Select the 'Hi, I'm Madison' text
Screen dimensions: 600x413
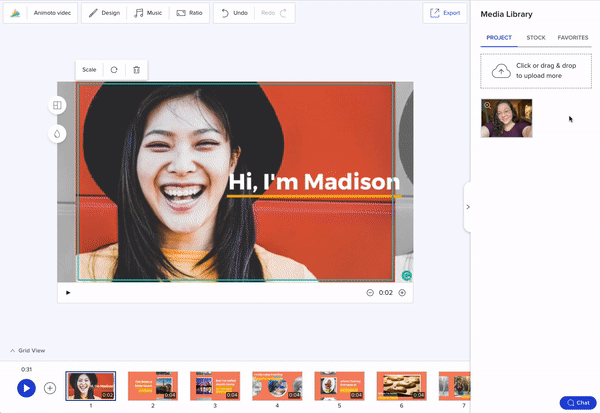[x=314, y=181]
